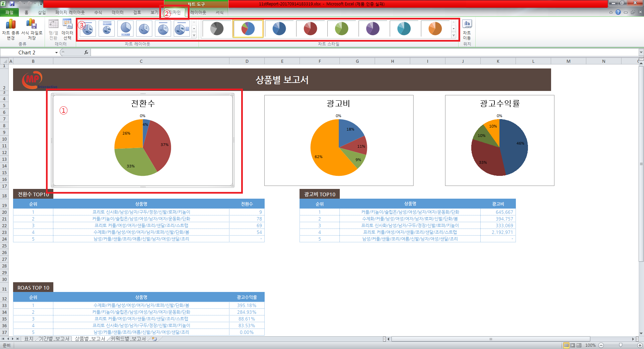Expand the formula bar with right arrow
The width and height of the screenshot is (644, 349).
tap(641, 52)
